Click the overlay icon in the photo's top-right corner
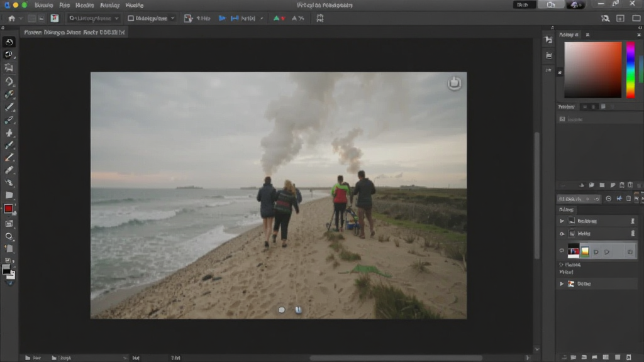The width and height of the screenshot is (644, 362). tap(454, 83)
